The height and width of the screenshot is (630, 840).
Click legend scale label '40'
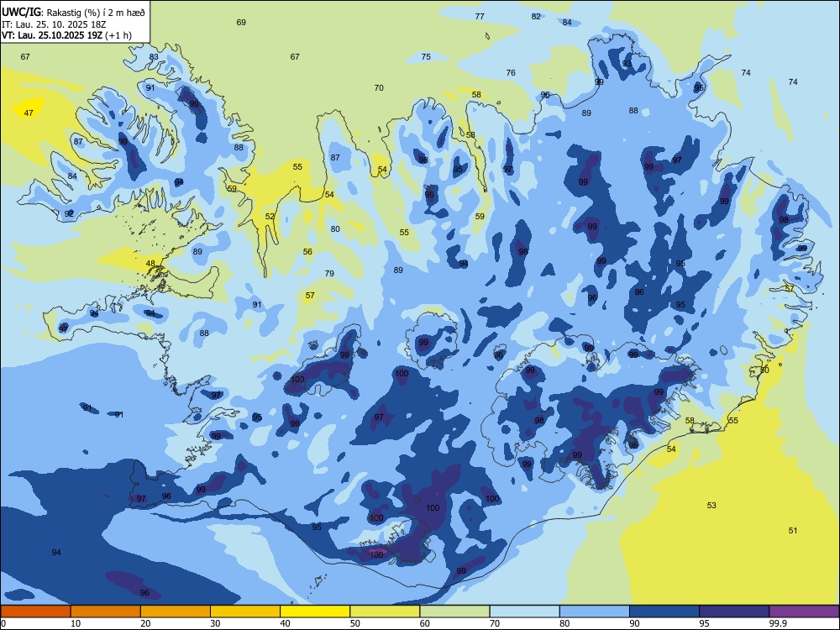(286, 623)
